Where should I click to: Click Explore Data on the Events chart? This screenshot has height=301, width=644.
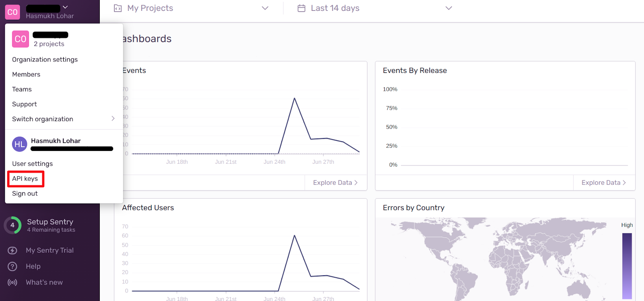point(335,183)
